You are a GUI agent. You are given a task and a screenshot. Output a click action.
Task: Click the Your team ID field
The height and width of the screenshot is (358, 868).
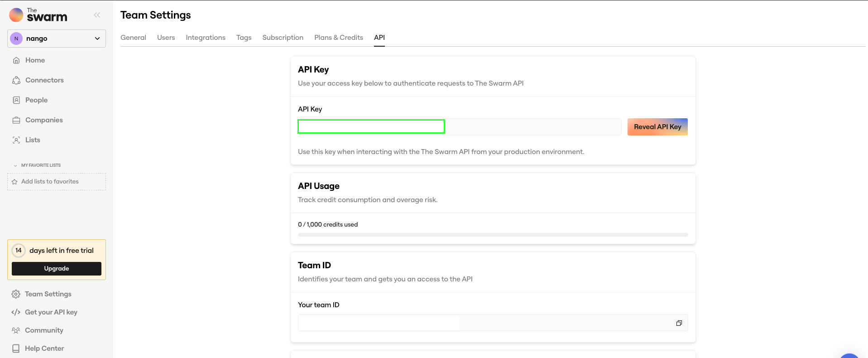(493, 323)
